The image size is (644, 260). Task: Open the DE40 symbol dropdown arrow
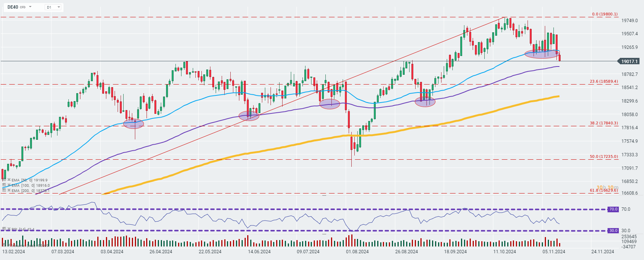point(30,7)
